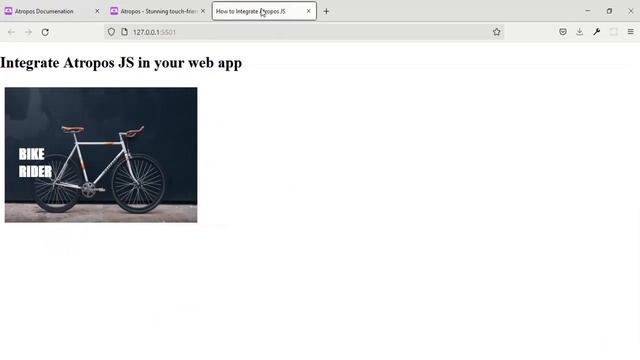Click the BIKE RIDER text on image
Viewport: 640px width, 360px height.
(35, 163)
